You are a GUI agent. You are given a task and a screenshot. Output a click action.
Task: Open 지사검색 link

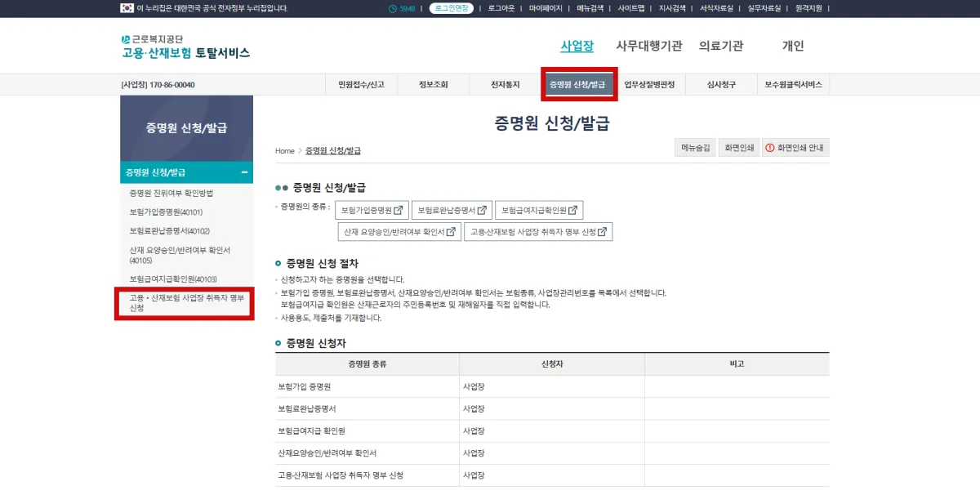pyautogui.click(x=672, y=8)
